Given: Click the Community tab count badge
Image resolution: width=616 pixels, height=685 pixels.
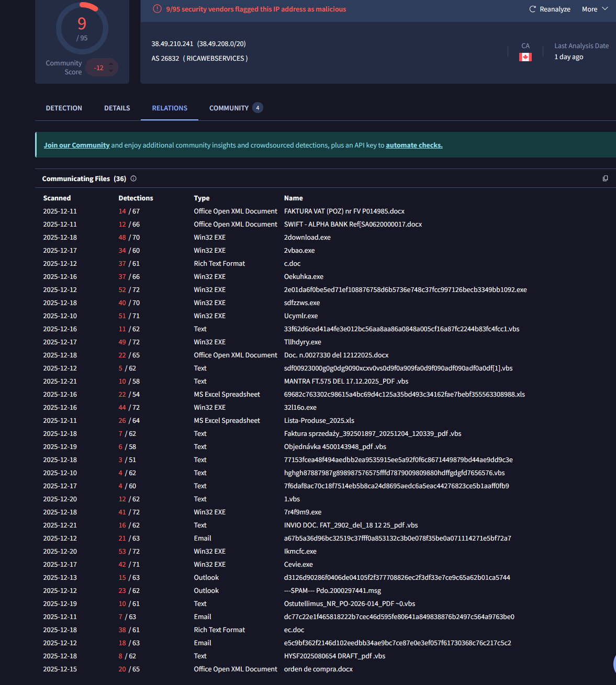Looking at the screenshot, I should tap(257, 108).
